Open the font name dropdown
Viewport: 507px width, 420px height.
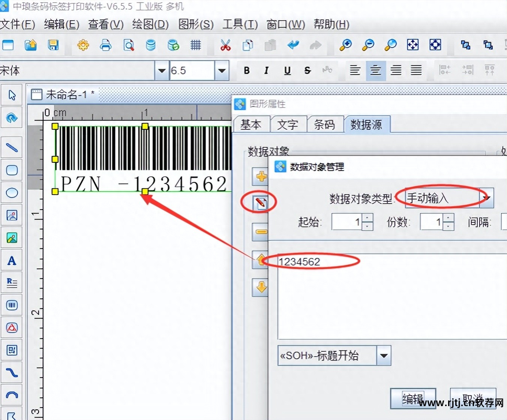[162, 70]
